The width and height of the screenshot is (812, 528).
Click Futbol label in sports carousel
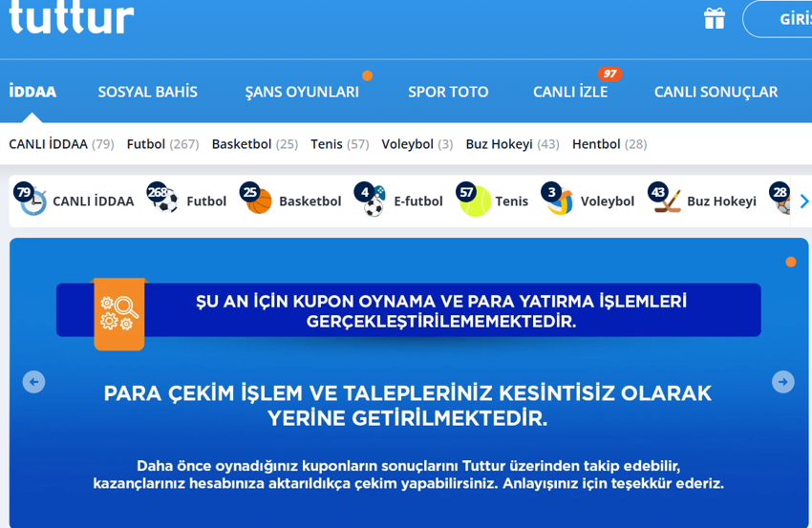[x=206, y=201]
